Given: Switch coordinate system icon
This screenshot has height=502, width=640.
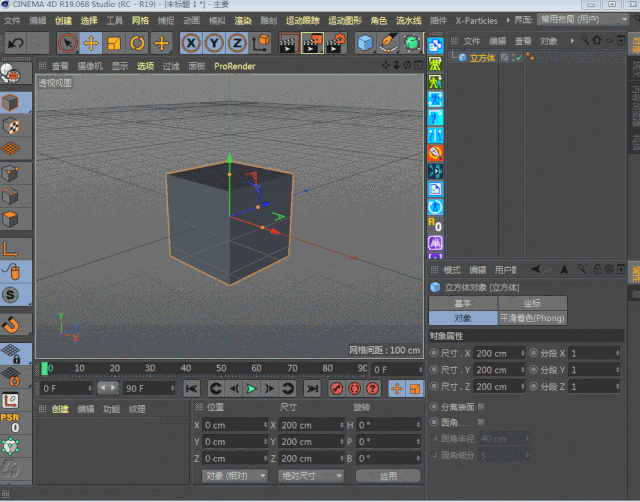Looking at the screenshot, I should [x=260, y=43].
